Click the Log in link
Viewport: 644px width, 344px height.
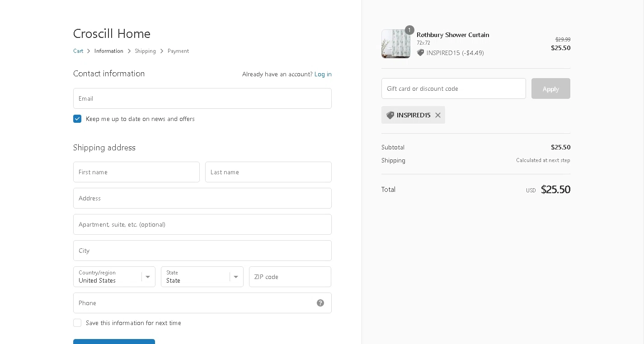(x=323, y=74)
